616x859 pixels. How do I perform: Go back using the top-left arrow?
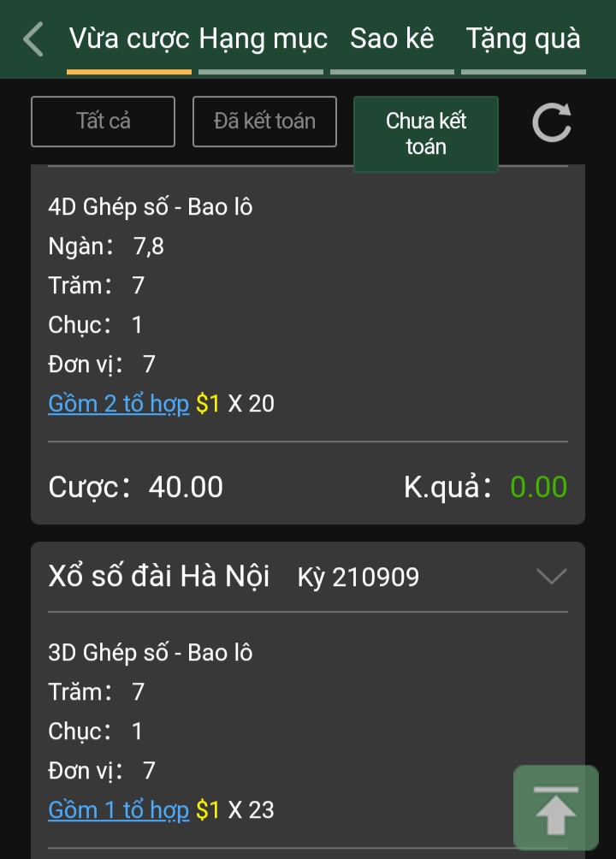pos(33,39)
